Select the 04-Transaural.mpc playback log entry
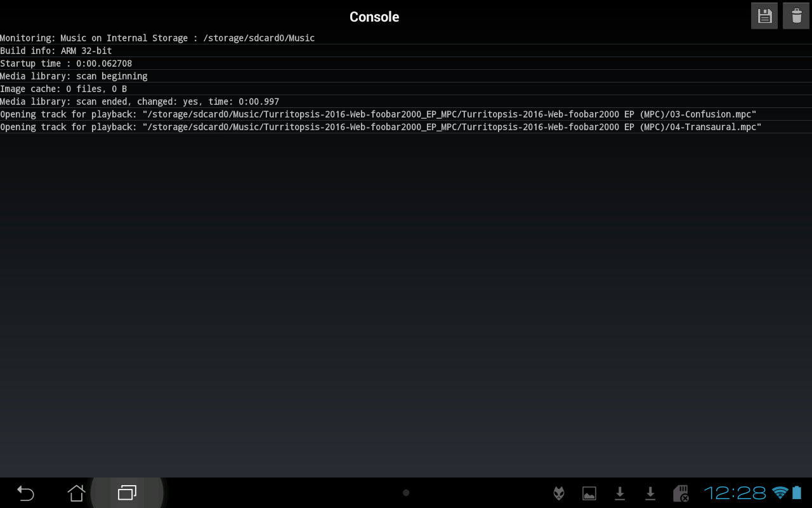 click(381, 127)
